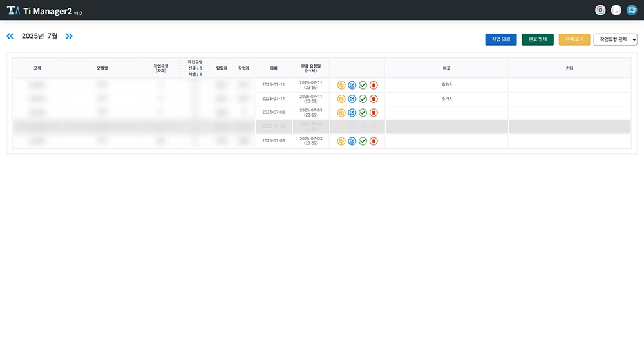Open the gear settings icon in header

pos(600,10)
